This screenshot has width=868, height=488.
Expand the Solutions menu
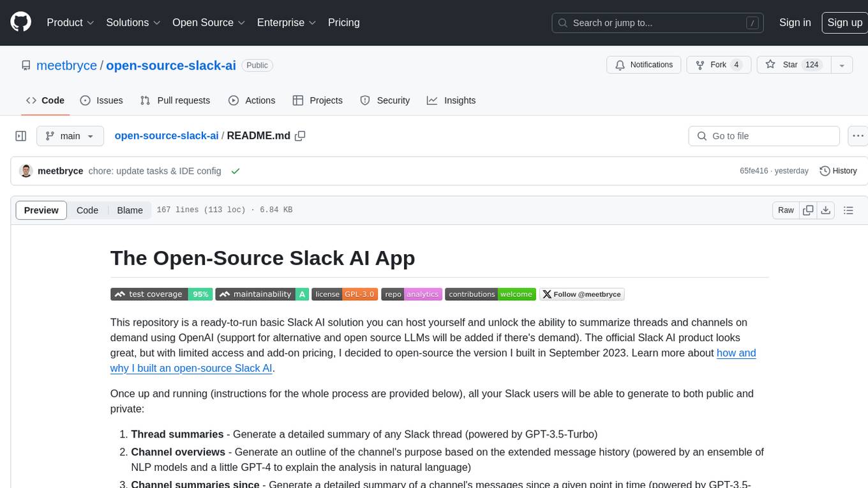click(x=133, y=22)
